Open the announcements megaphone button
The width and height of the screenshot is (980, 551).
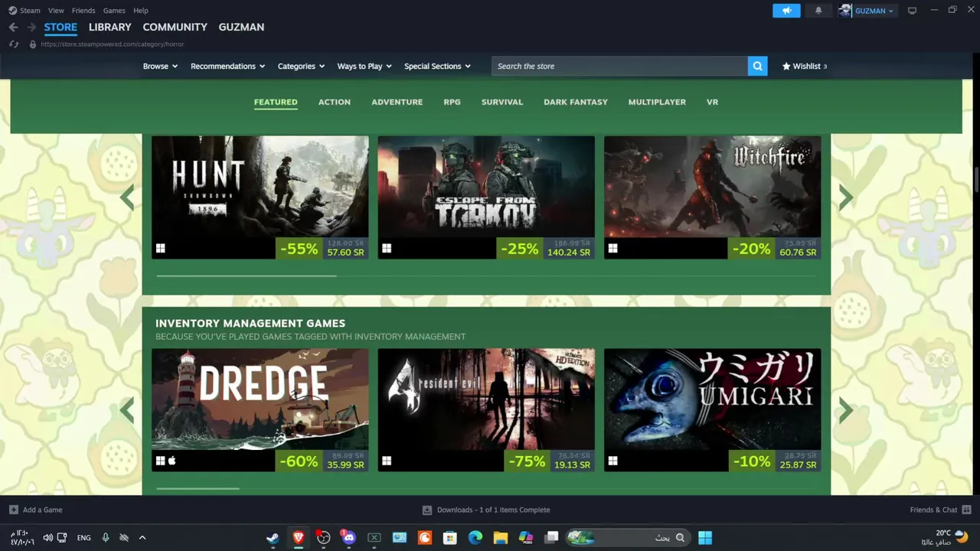786,11
